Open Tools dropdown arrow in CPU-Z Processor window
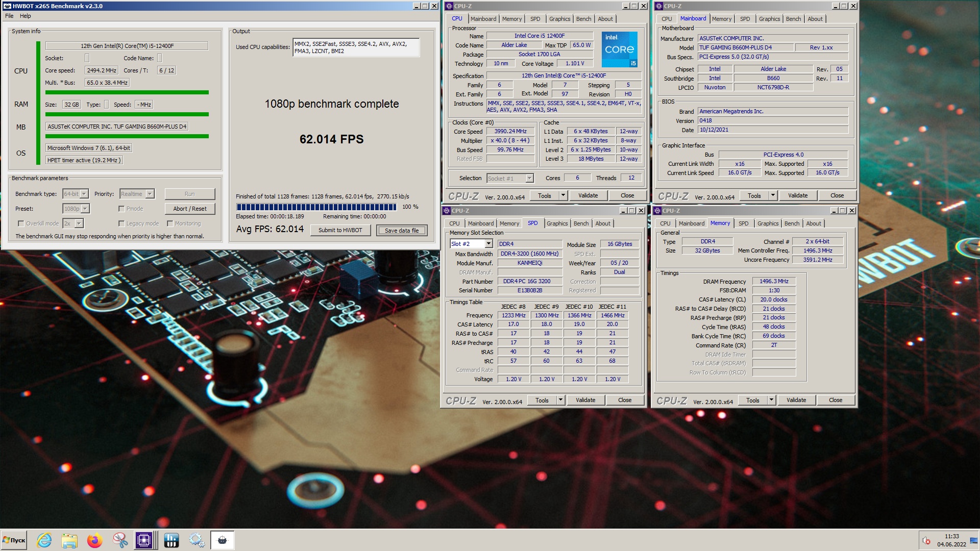 pyautogui.click(x=563, y=195)
